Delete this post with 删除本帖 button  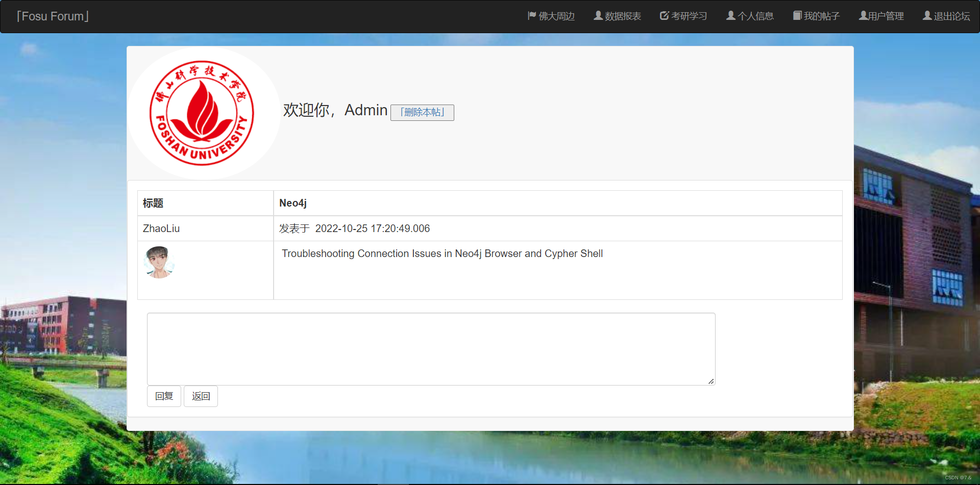422,112
